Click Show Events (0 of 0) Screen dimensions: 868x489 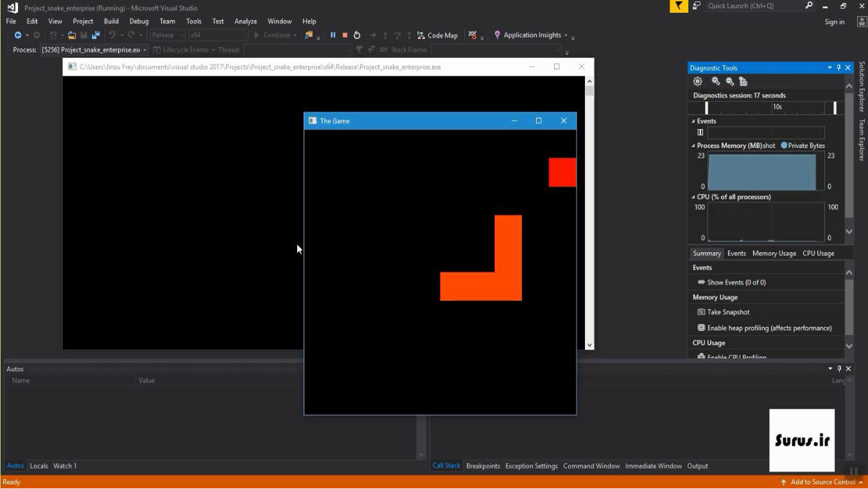click(736, 282)
